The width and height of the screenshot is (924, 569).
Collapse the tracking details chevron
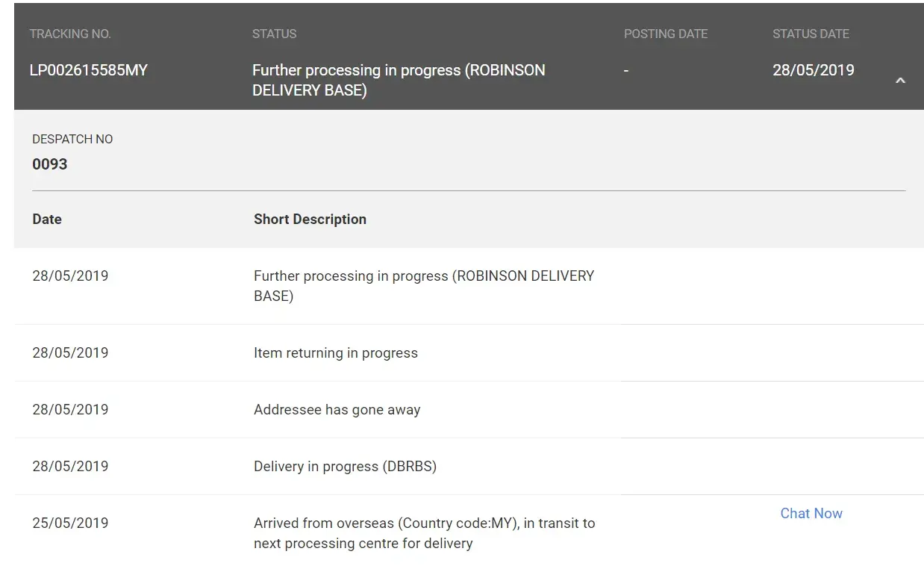click(900, 81)
